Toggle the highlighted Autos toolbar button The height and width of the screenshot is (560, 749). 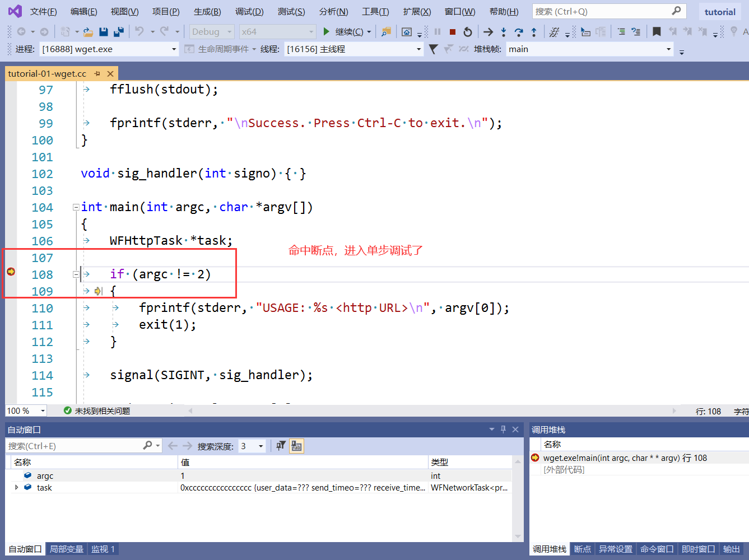pos(296,446)
